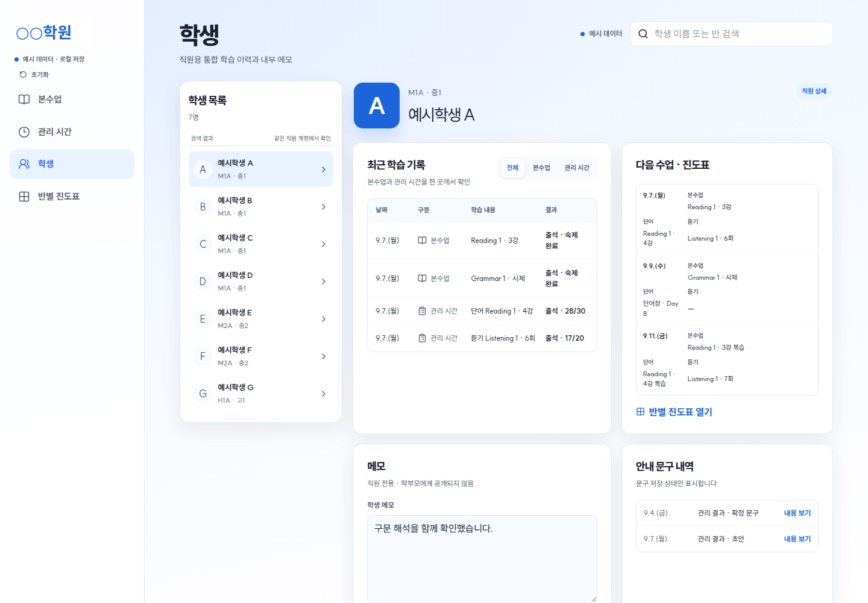The image size is (868, 603).
Task: Click 결과 column header
Action: point(551,210)
